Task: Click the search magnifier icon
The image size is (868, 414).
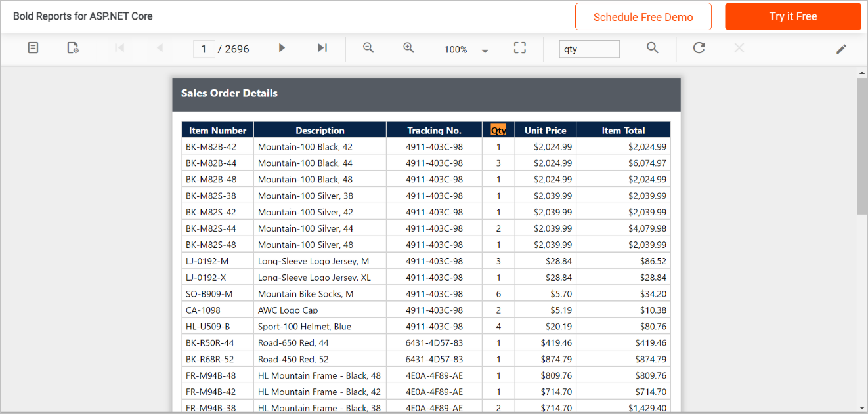Action: click(652, 48)
